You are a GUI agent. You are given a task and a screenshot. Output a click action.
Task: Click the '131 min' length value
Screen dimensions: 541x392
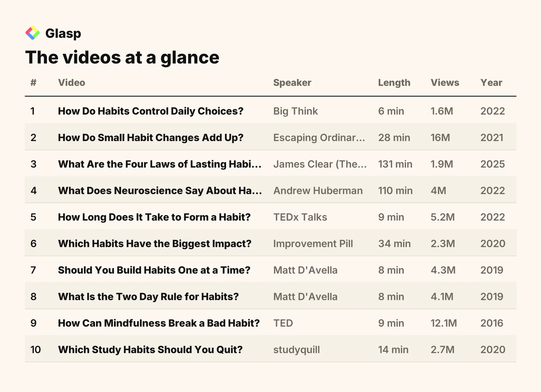(395, 164)
